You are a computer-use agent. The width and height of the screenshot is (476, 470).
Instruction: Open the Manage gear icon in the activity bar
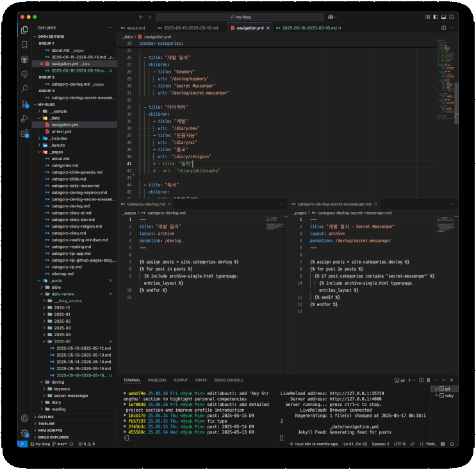pos(24,433)
